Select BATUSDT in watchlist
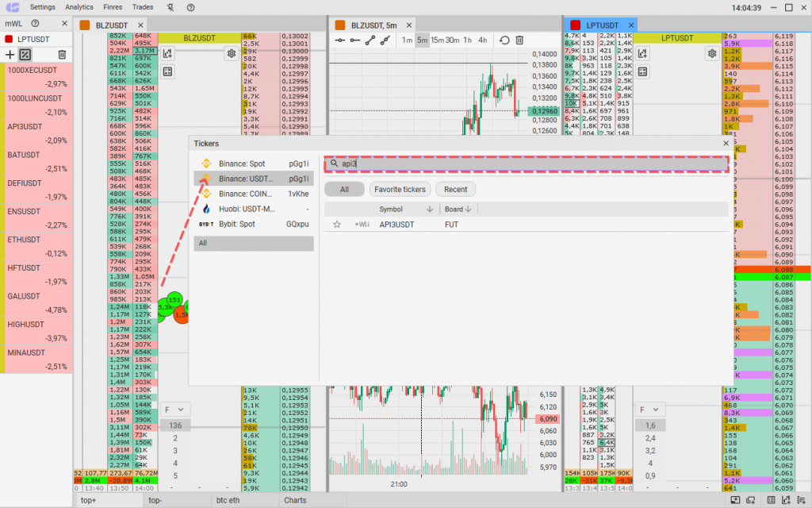Screen dimensions: 812x508 click(x=37, y=162)
